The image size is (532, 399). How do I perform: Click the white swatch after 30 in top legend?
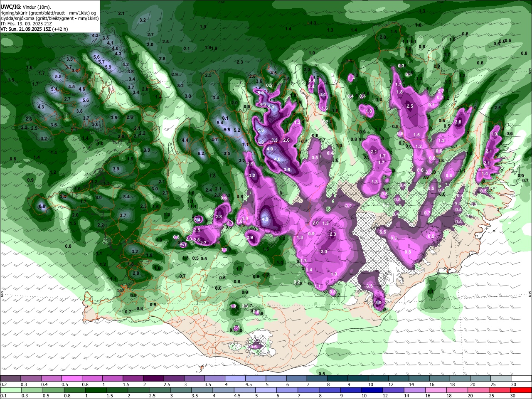(x=522, y=379)
